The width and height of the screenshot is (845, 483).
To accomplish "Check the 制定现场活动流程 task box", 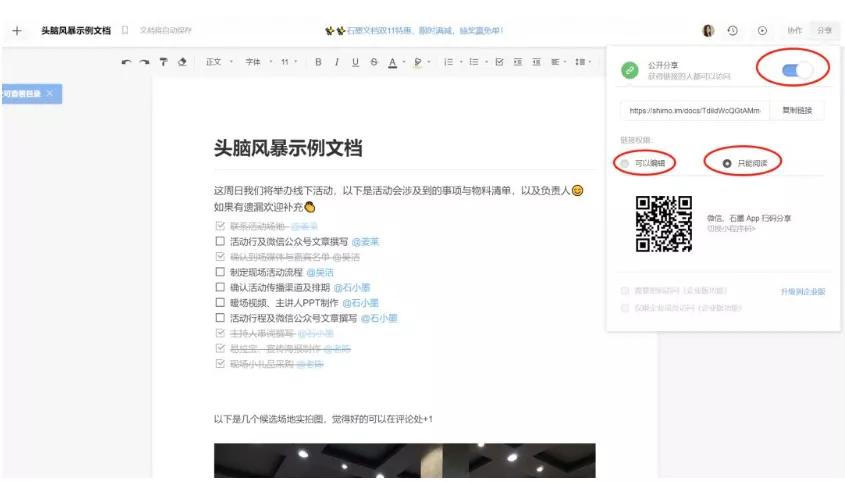I will coord(220,272).
